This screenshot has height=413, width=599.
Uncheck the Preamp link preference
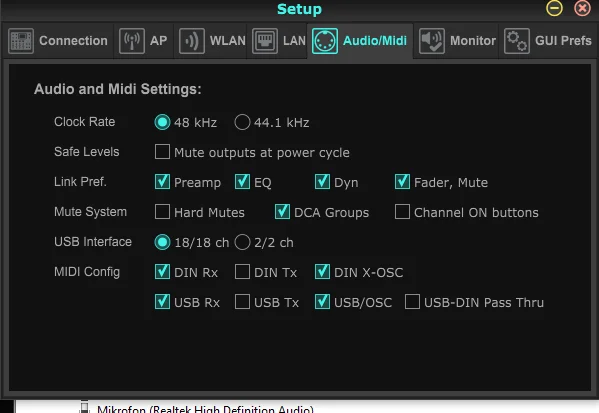pos(162,181)
